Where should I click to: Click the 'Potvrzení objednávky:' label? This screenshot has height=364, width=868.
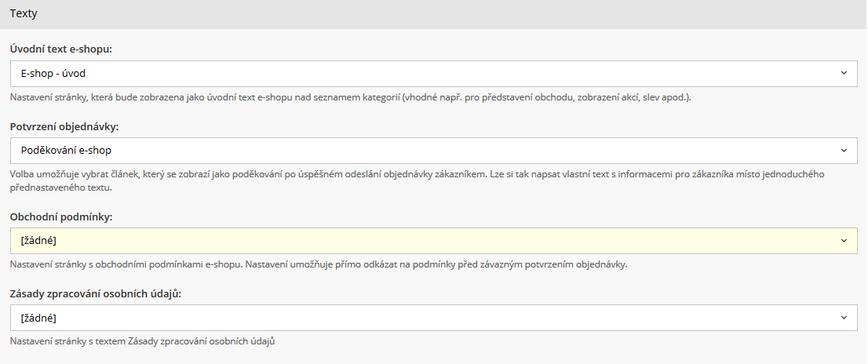click(64, 126)
